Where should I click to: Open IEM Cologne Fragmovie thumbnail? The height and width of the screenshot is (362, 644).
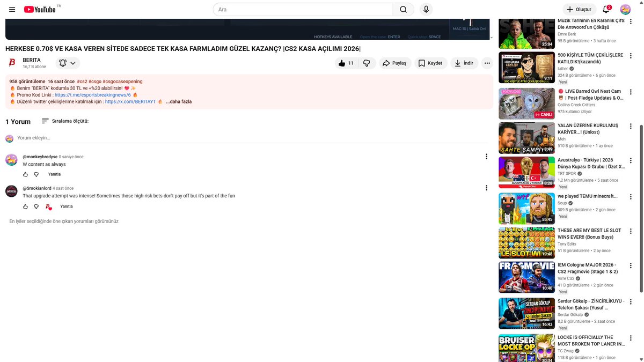526,277
